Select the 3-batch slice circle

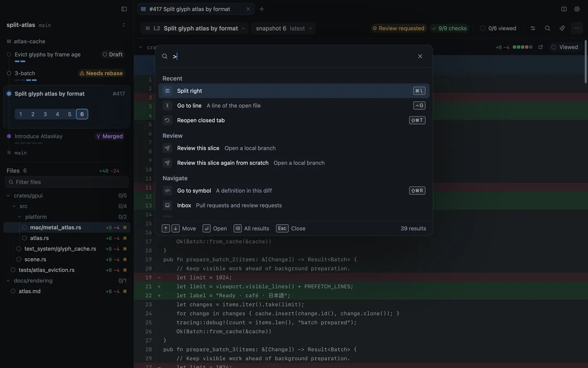9,73
